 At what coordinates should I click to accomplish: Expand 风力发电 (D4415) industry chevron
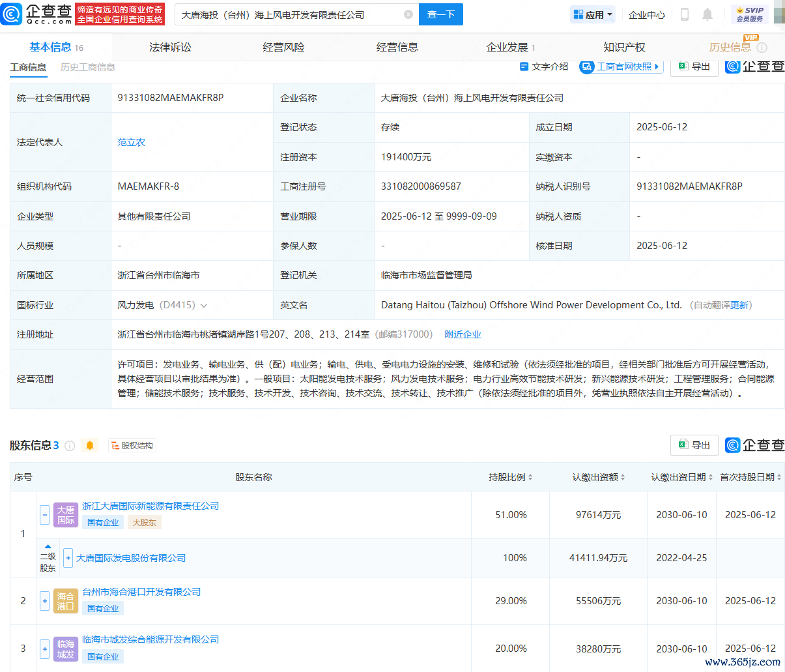[x=204, y=305]
